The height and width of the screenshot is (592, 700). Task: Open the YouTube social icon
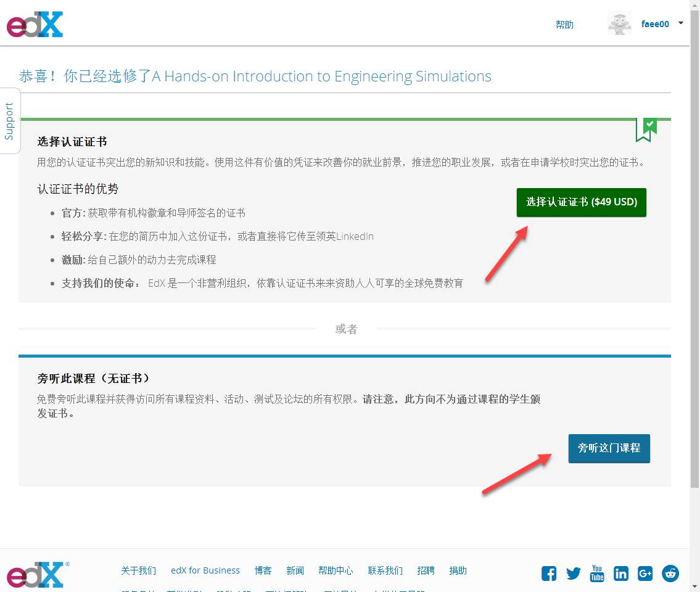597,573
